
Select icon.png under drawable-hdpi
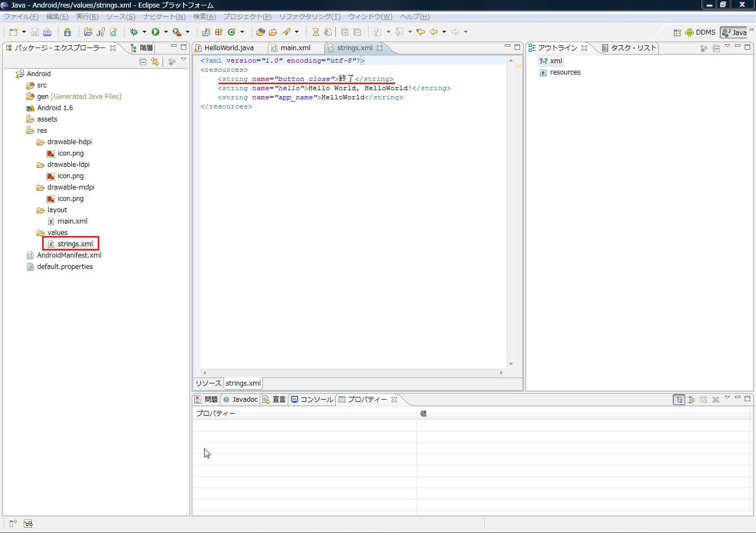pyautogui.click(x=65, y=153)
